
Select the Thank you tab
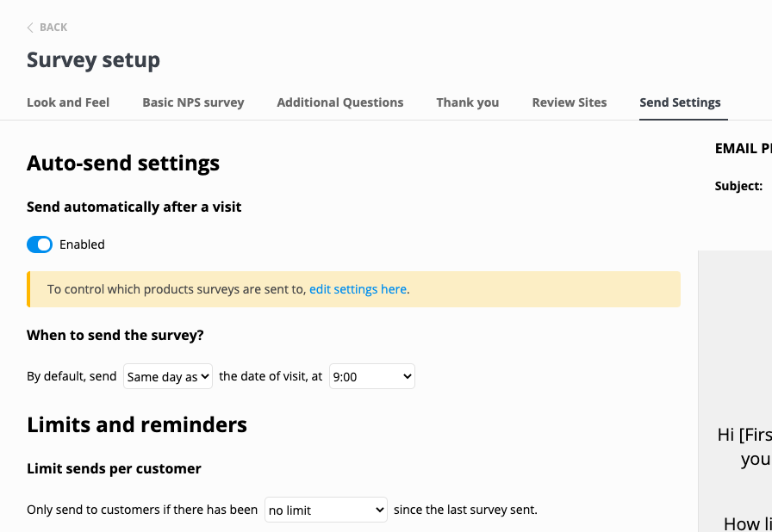click(x=468, y=102)
